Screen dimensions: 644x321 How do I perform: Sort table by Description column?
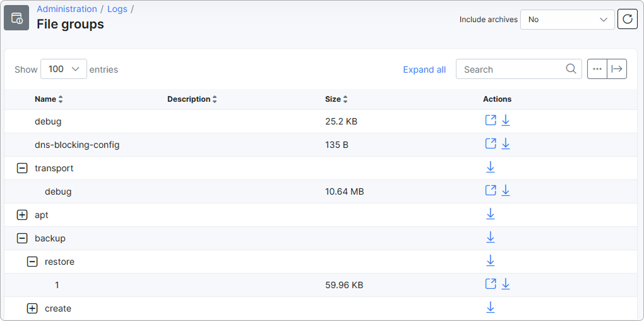[192, 99]
